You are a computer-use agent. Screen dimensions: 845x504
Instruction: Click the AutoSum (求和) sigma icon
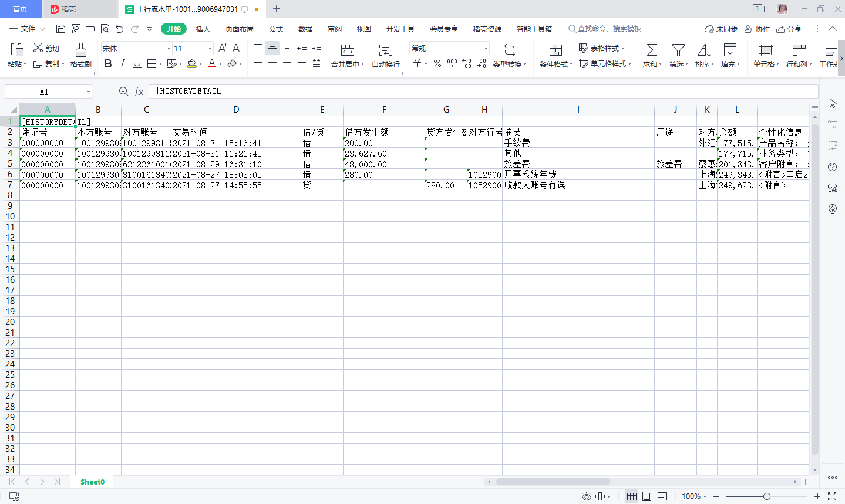click(652, 50)
